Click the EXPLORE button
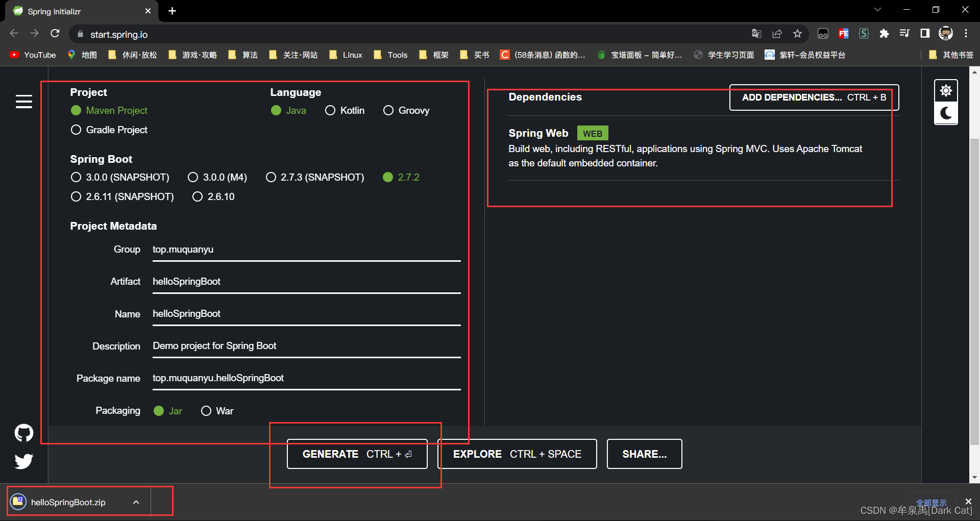The width and height of the screenshot is (980, 521). coord(517,454)
